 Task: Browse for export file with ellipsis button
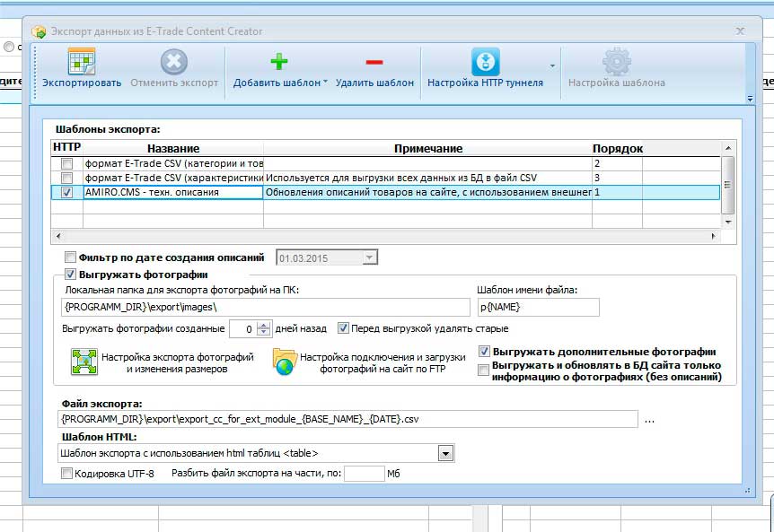click(x=649, y=420)
